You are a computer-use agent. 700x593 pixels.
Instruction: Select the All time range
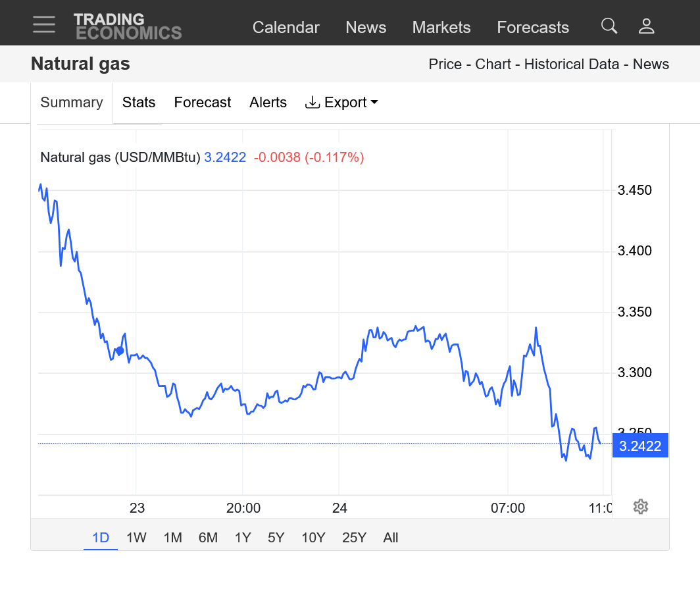point(391,538)
